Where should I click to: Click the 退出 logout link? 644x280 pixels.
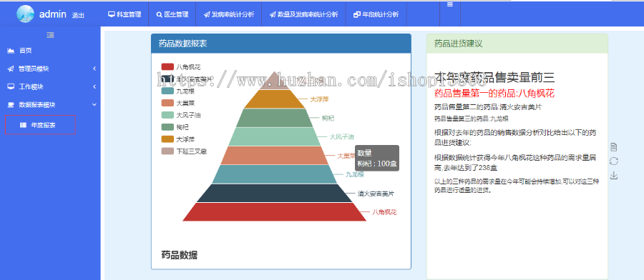pos(78,15)
